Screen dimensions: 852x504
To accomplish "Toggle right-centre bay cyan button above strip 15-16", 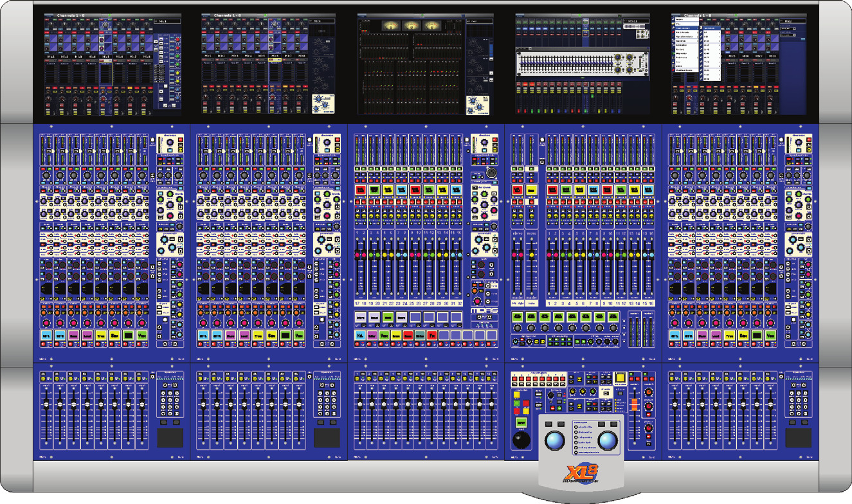I will (648, 190).
